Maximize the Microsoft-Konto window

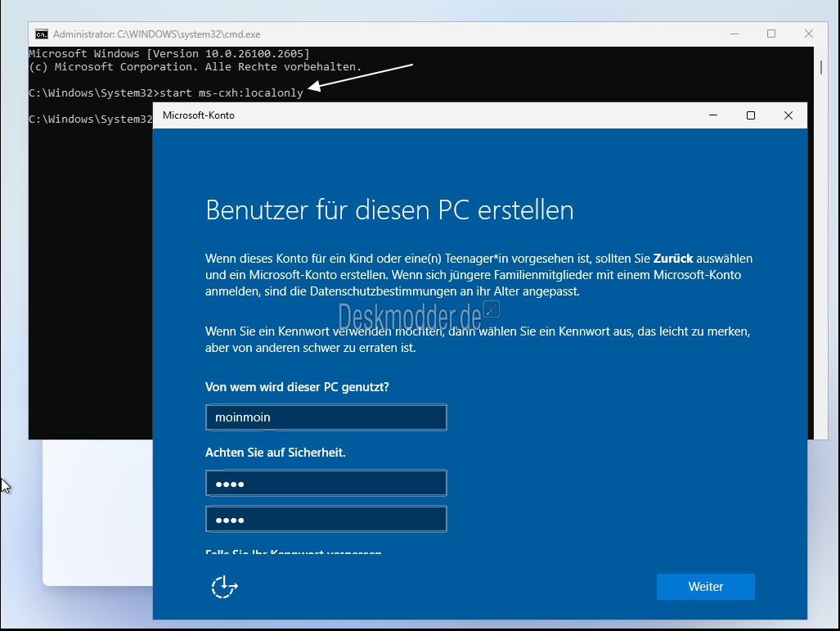click(751, 115)
